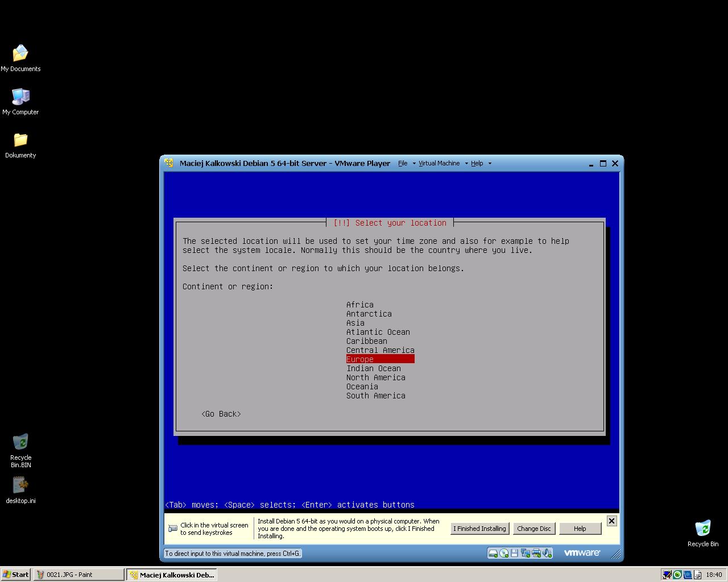The height and width of the screenshot is (582, 728).
Task: Open My Documents desktop icon
Action: 20,58
